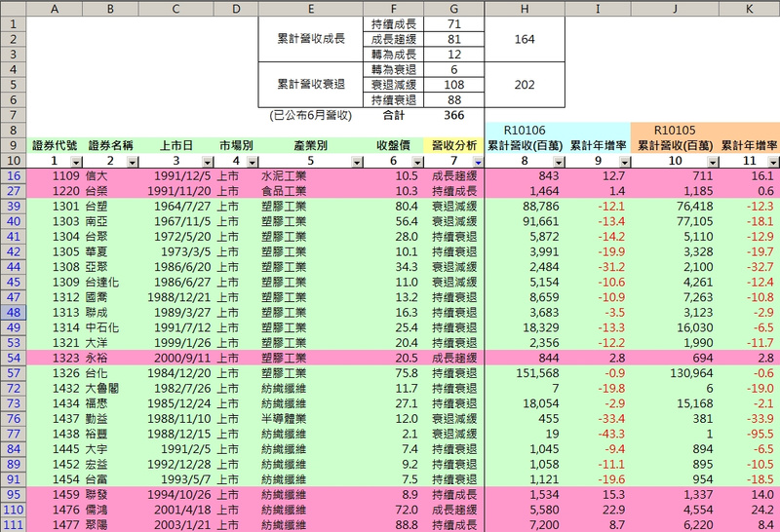Select closing price cell 88.8
Image resolution: width=780 pixels, height=532 pixels.
[x=394, y=525]
